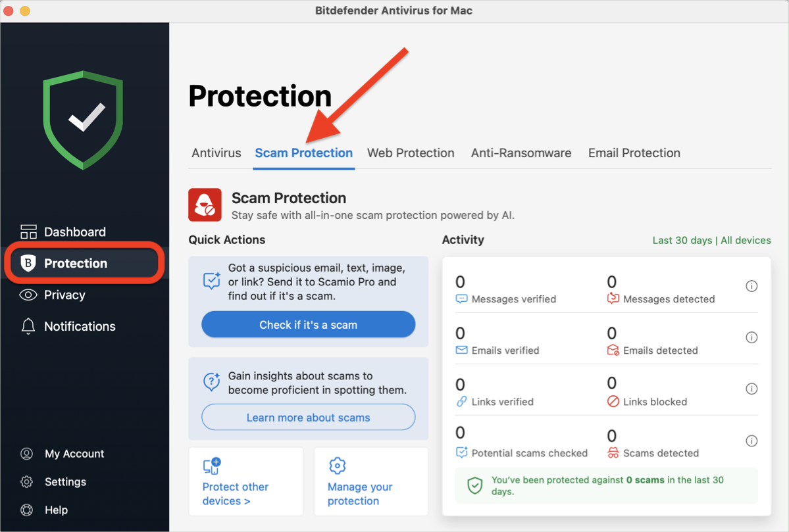Image resolution: width=789 pixels, height=532 pixels.
Task: Click the Scamio suspicious message icon
Action: tap(212, 281)
